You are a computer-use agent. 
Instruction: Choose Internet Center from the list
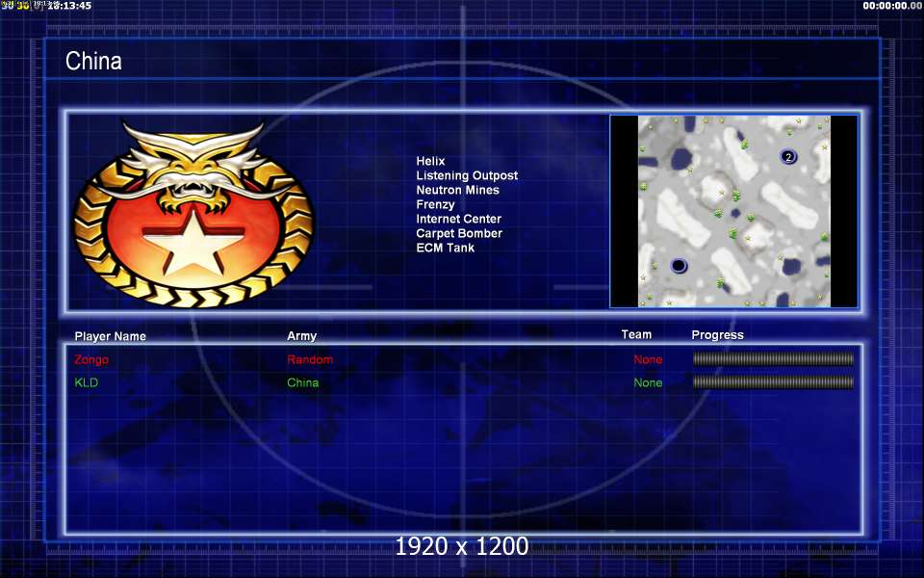click(458, 219)
